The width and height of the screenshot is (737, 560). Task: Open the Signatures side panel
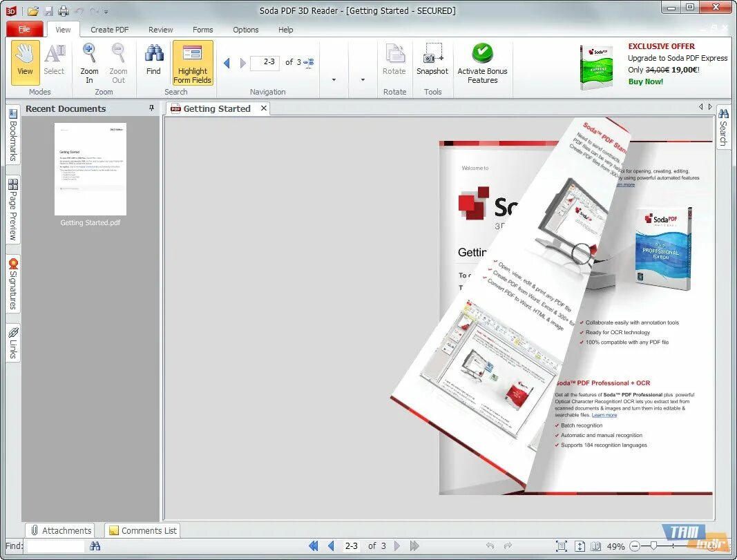12,284
